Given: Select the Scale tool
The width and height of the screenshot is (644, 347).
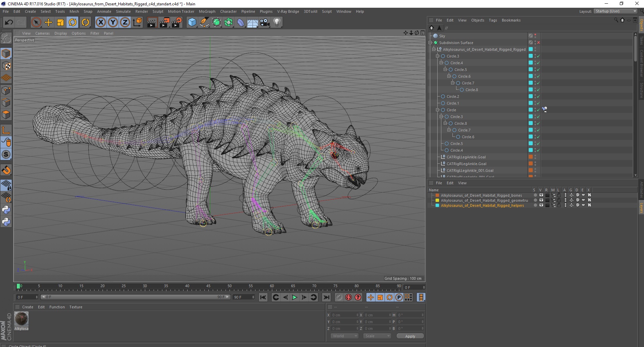Looking at the screenshot, I should tap(61, 23).
